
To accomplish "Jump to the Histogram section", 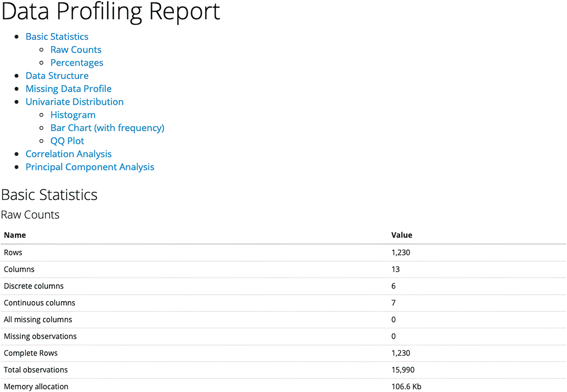I will [73, 115].
